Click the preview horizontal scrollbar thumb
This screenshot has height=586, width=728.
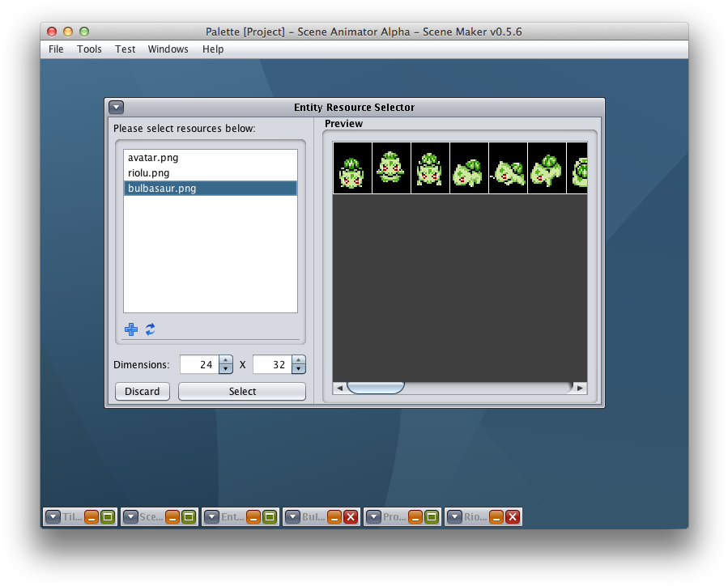[x=375, y=388]
